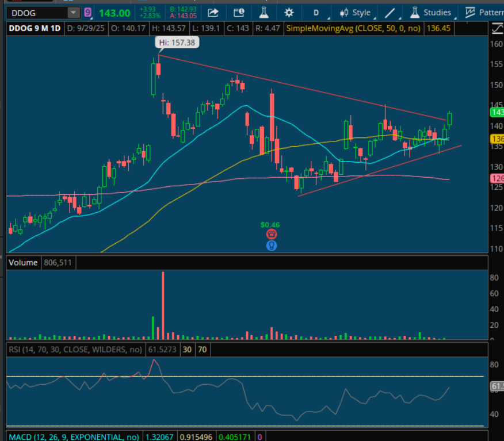504x441 pixels.
Task: Click the gray RSI value tag on axis
Action: (x=497, y=386)
